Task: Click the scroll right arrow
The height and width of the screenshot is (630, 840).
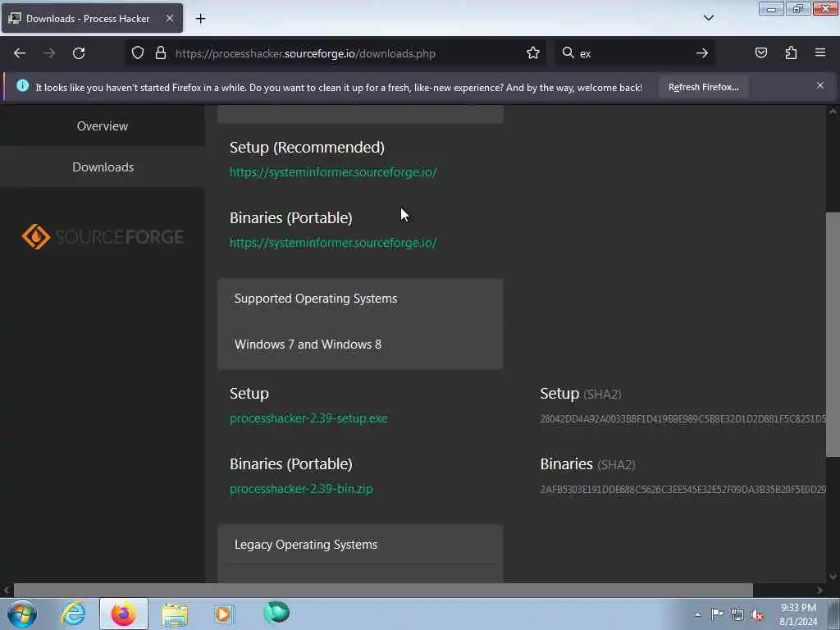Action: [819, 590]
